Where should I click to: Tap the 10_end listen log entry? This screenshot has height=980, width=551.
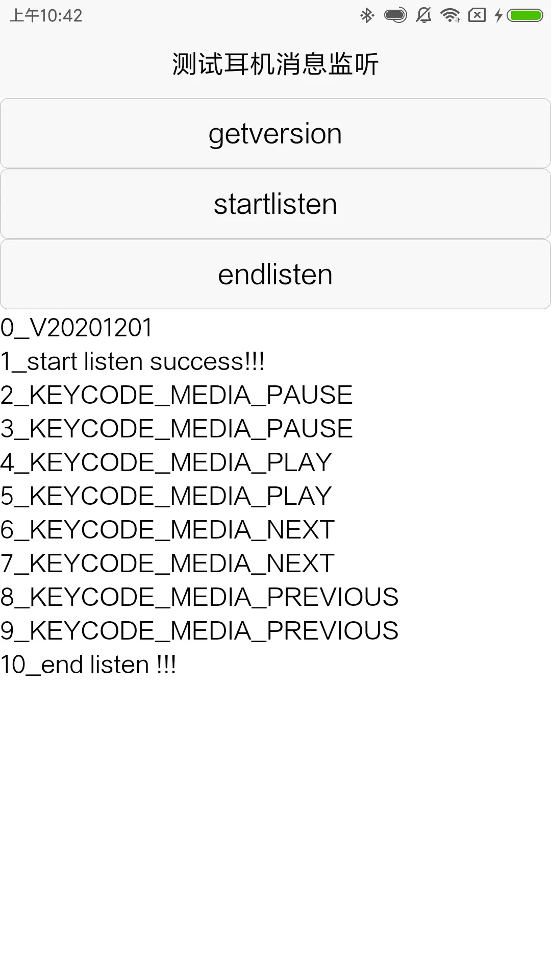tap(88, 665)
